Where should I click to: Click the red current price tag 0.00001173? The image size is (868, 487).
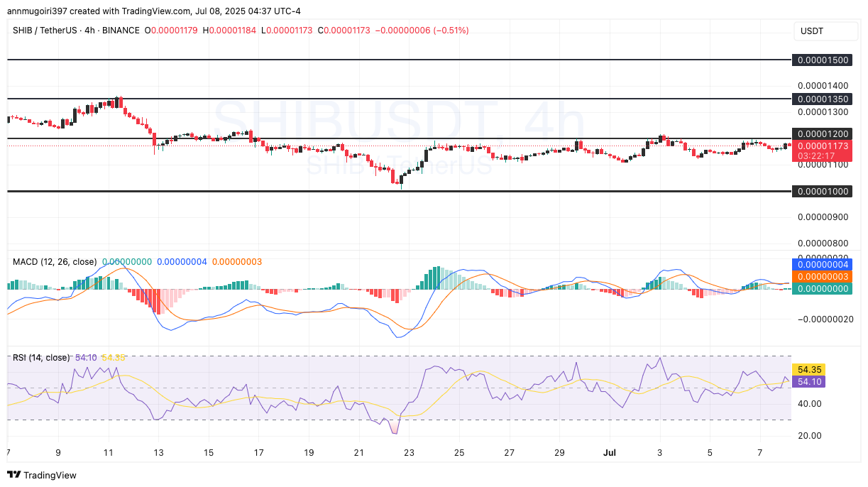pos(821,146)
